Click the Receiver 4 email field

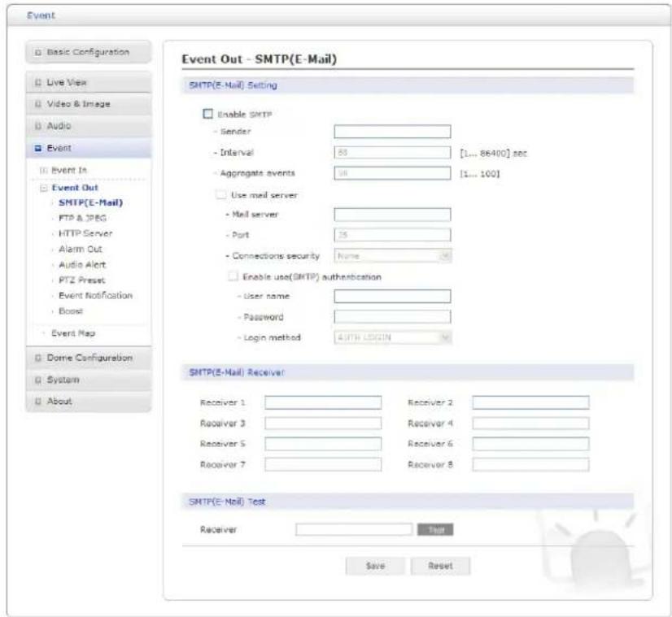click(530, 424)
